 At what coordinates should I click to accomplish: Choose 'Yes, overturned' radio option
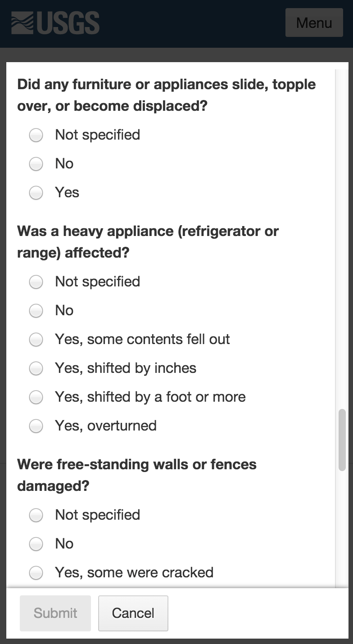pyautogui.click(x=36, y=426)
